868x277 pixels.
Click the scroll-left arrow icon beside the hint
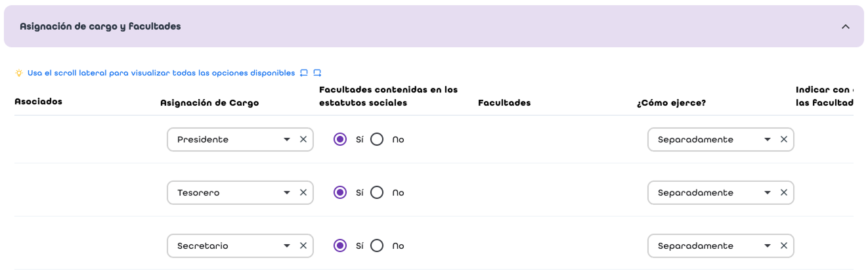pos(304,73)
